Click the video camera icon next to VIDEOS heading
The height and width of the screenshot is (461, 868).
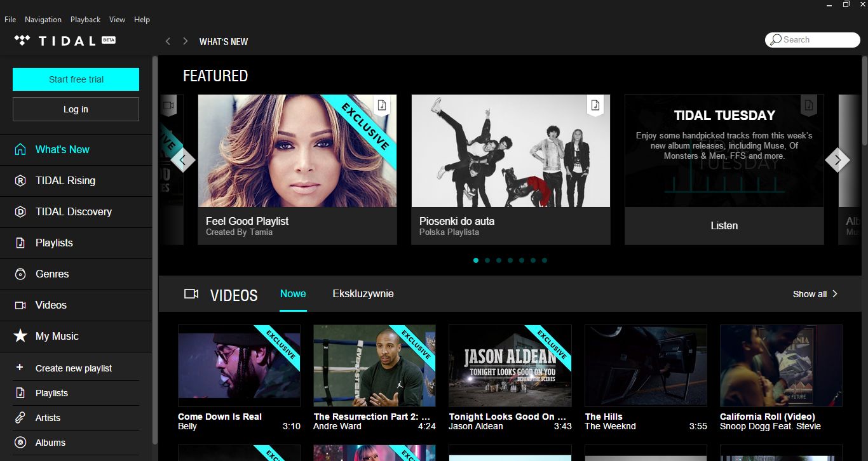click(x=191, y=294)
